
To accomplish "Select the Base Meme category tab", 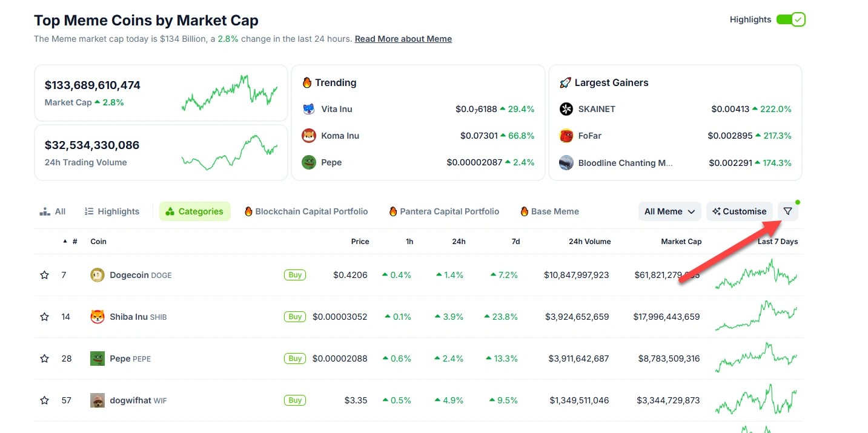I will (x=549, y=211).
